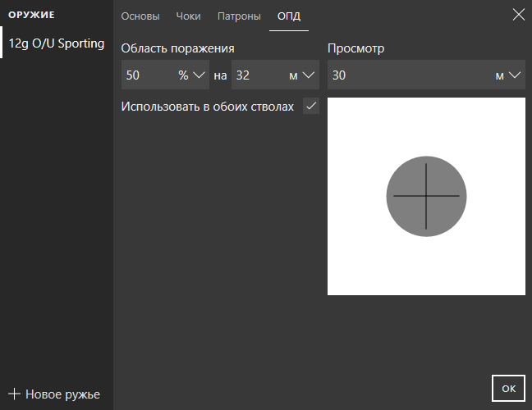Click the Просмотр label
Image resolution: width=532 pixels, height=410 pixels.
click(355, 48)
